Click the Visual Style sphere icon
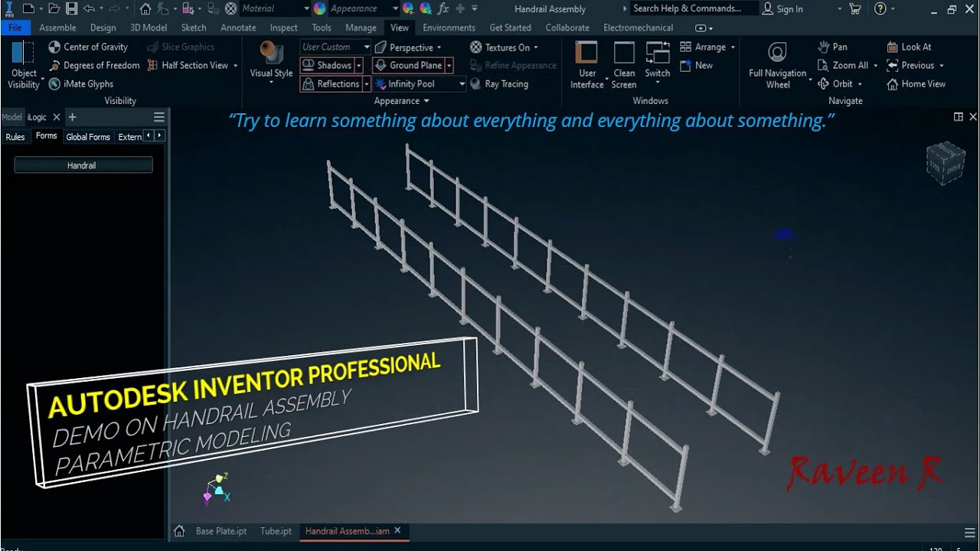980x551 pixels. click(271, 54)
